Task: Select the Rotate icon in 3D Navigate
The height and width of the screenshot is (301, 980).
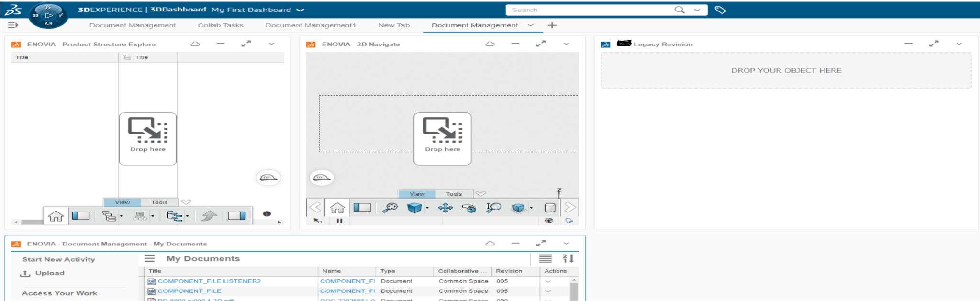Action: (x=469, y=208)
